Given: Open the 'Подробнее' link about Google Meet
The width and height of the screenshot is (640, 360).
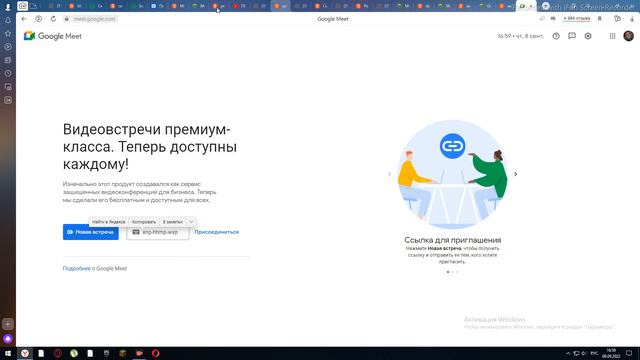Looking at the screenshot, I should tap(76, 268).
